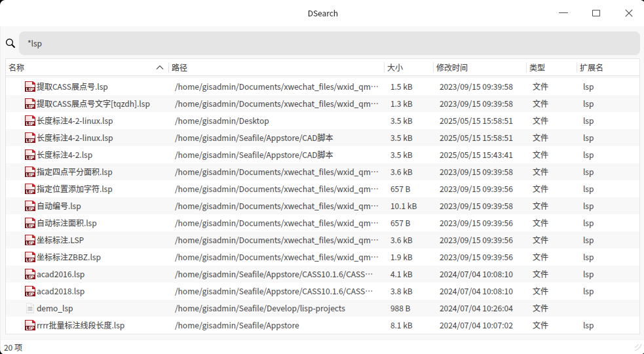Select file name 长度标注4-2.lsp
The height and width of the screenshot is (354, 644).
[64, 155]
